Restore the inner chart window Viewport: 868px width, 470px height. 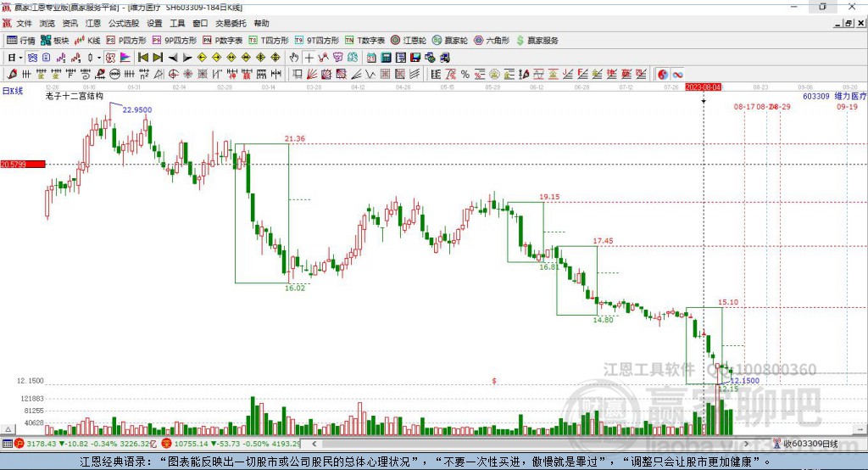click(849, 23)
